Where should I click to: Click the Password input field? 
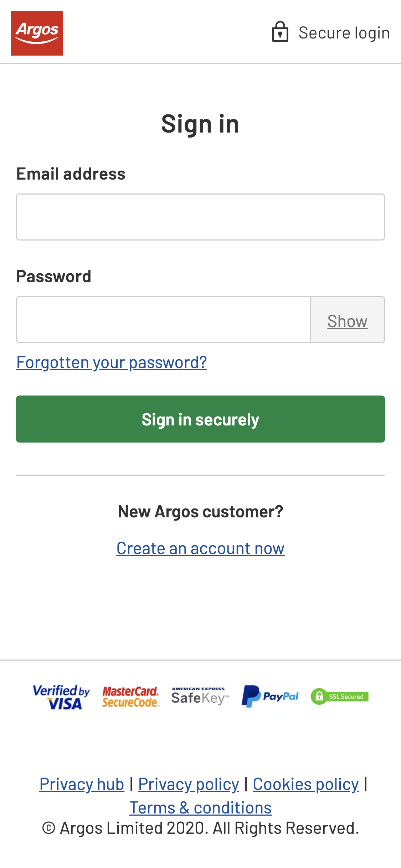163,320
